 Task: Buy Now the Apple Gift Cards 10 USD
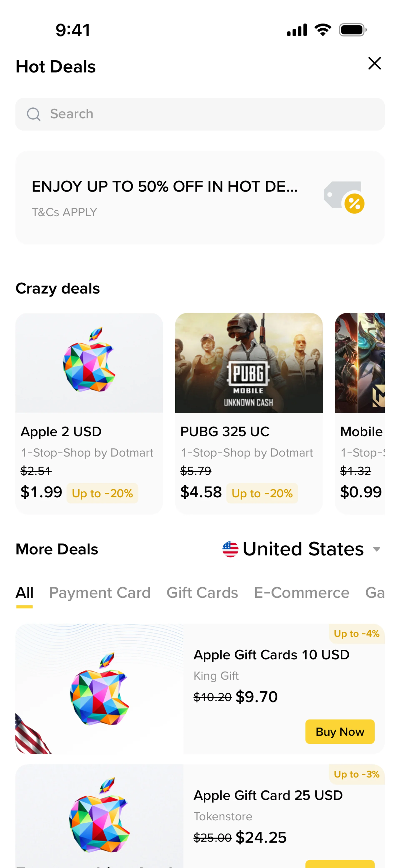340,732
